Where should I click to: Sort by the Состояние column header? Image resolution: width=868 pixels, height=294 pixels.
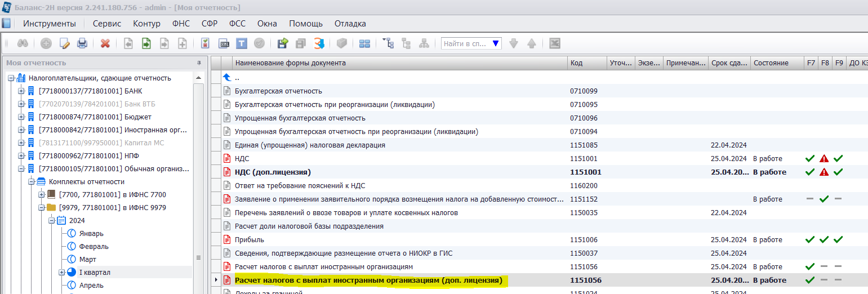pyautogui.click(x=777, y=63)
